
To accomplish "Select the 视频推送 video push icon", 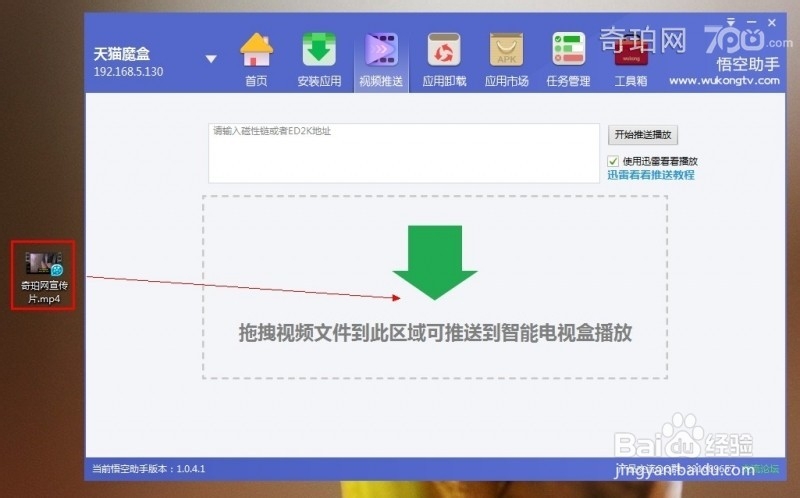I will coord(381,60).
